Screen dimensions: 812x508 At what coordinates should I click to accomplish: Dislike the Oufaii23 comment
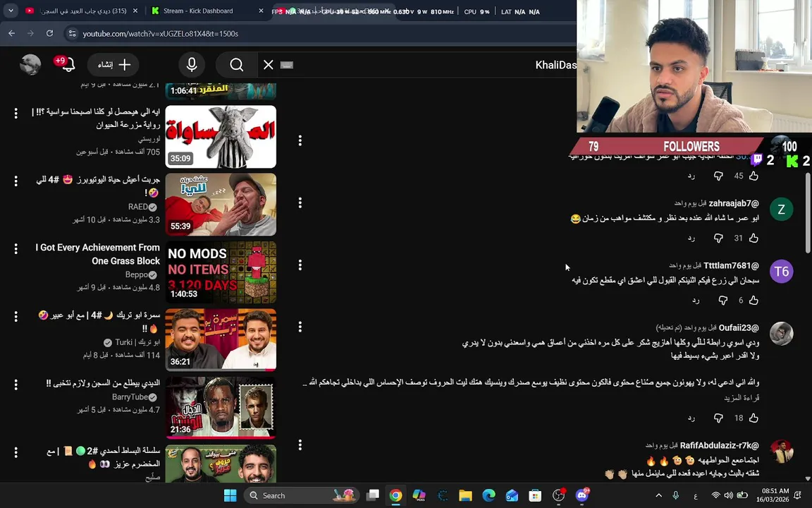coord(718,418)
